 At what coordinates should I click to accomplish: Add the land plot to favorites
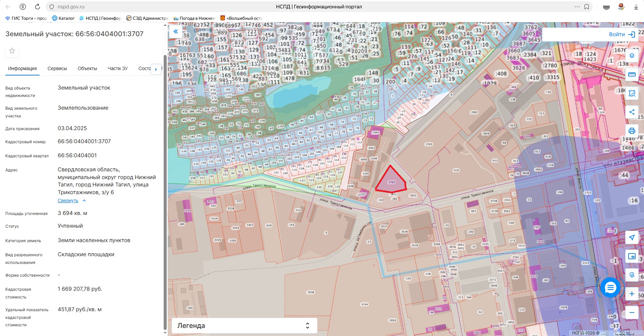(x=12, y=51)
